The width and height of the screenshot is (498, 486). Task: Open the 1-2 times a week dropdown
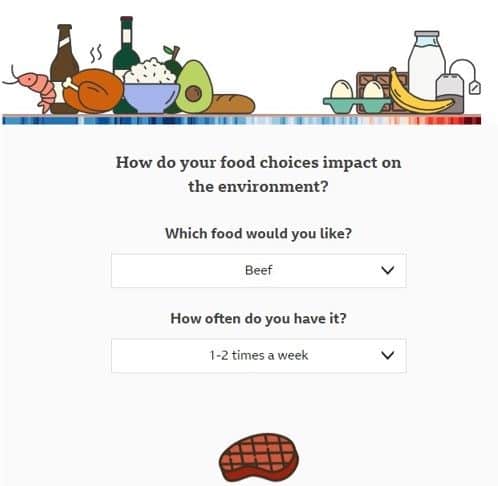259,355
